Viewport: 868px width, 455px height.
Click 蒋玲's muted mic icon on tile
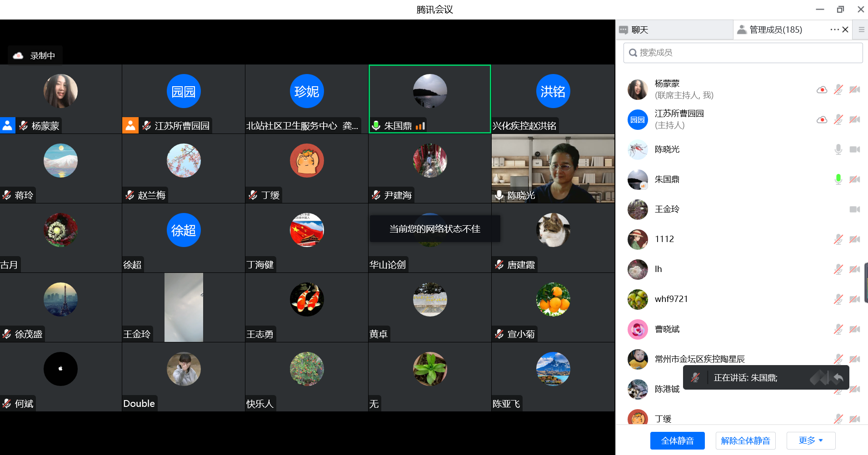tap(7, 195)
